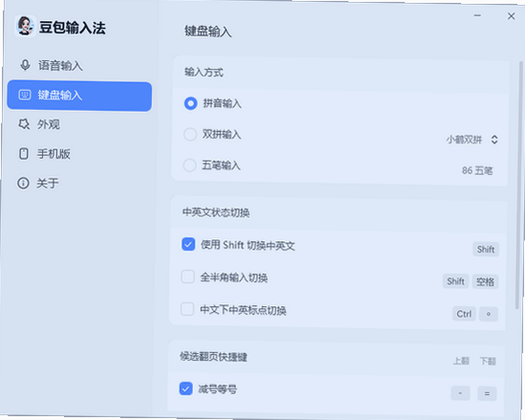Select the 五笔输入 radio button
Image resolution: width=525 pixels, height=420 pixels.
point(189,166)
